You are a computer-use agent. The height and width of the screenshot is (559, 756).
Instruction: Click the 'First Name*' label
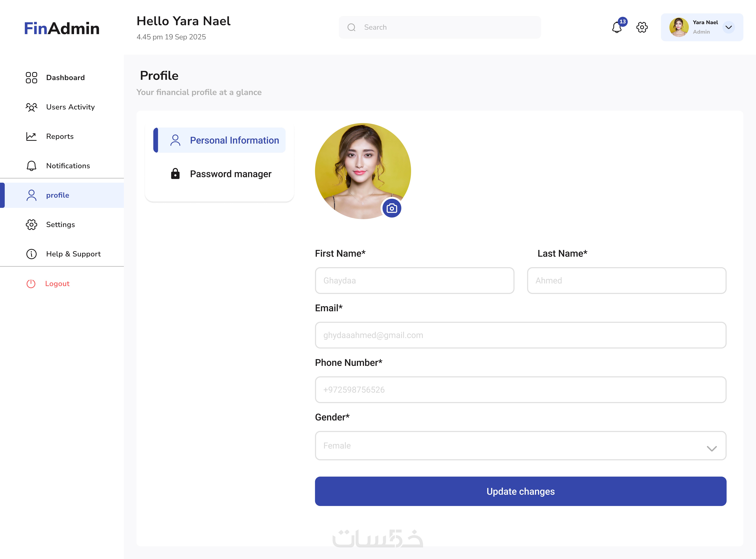click(x=340, y=253)
